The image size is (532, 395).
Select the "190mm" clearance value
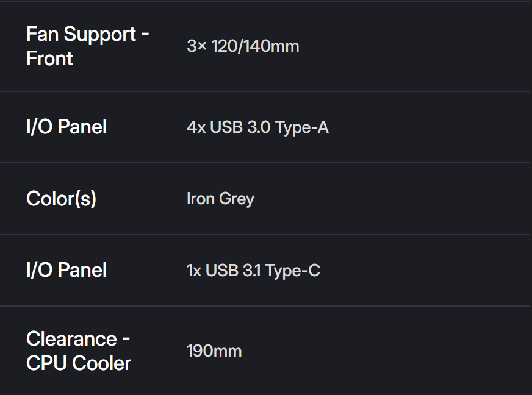click(x=214, y=351)
